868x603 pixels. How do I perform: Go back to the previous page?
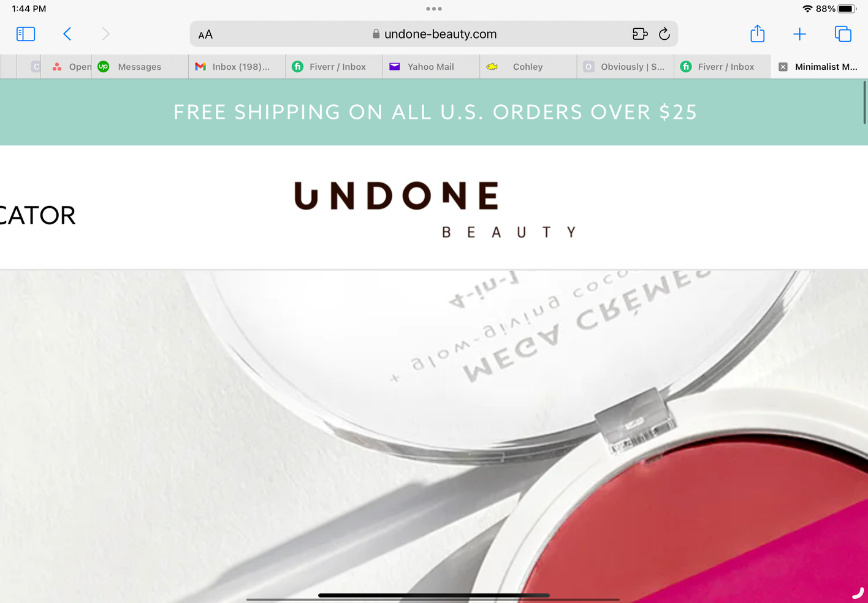(x=67, y=34)
